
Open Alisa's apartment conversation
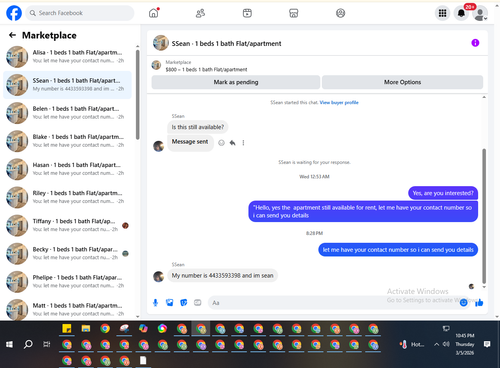(67, 57)
